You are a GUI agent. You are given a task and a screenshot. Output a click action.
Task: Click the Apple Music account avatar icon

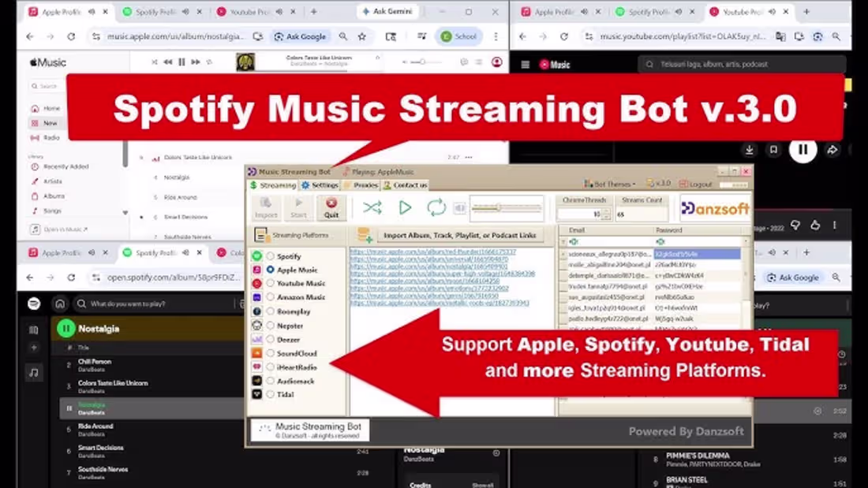pos(496,62)
